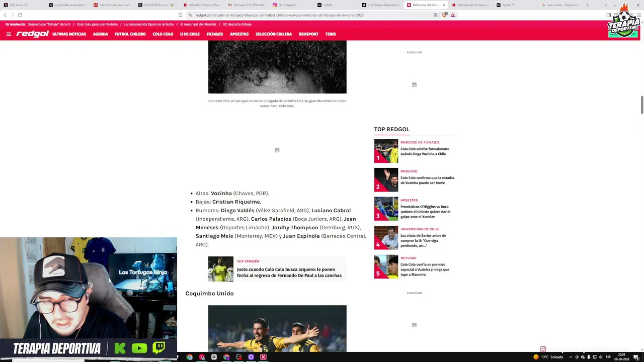
Task: Open AGENDA section
Action: click(x=100, y=34)
